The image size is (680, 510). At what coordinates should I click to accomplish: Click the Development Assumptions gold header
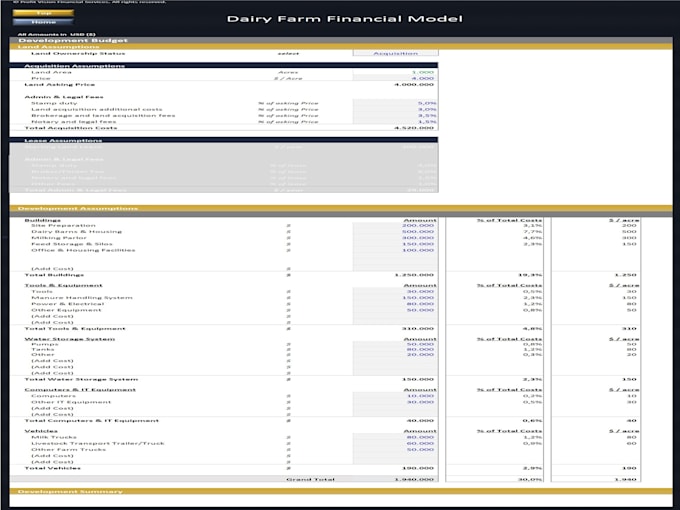[341, 209]
